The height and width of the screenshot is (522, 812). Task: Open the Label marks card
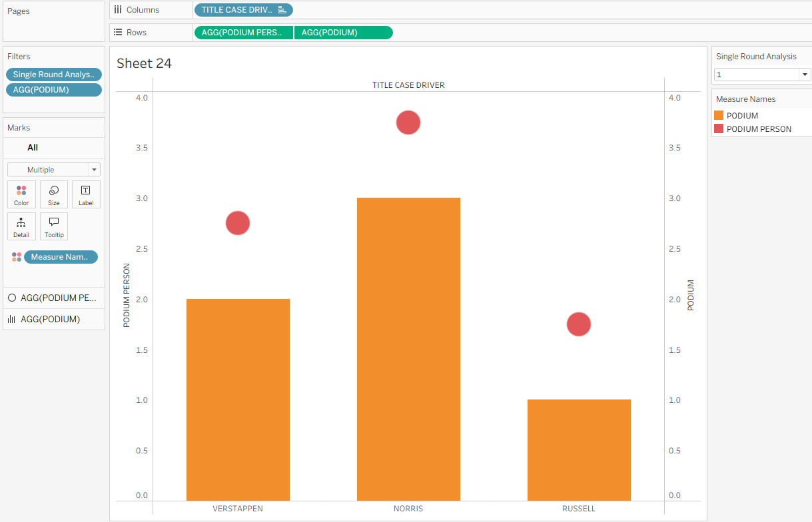(86, 194)
